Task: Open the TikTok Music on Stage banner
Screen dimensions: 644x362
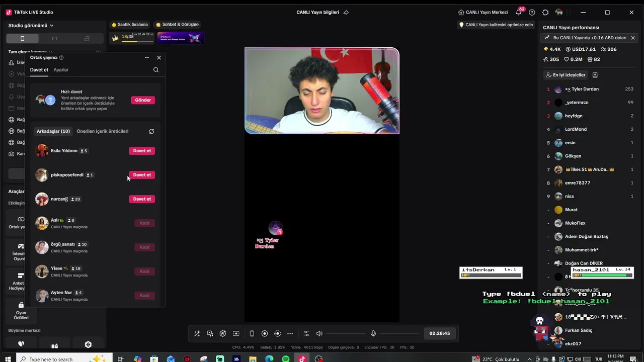Action: (x=180, y=38)
